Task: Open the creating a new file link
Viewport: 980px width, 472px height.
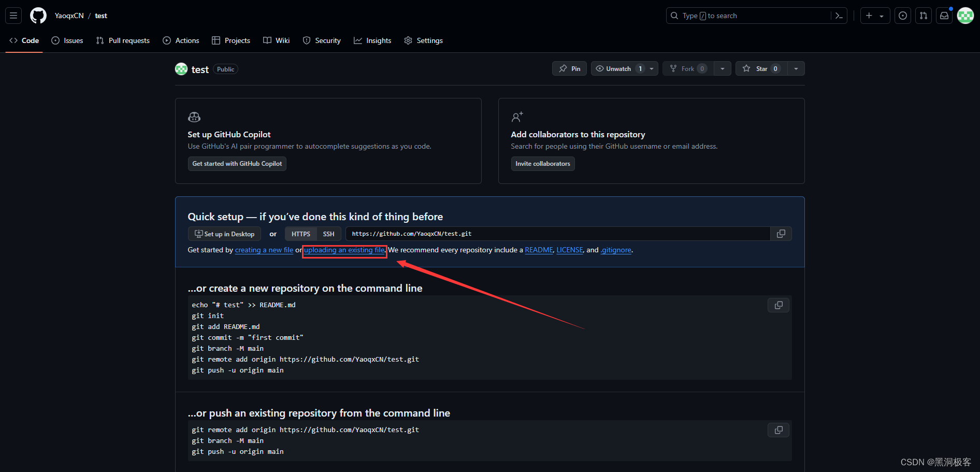Action: tap(264, 250)
